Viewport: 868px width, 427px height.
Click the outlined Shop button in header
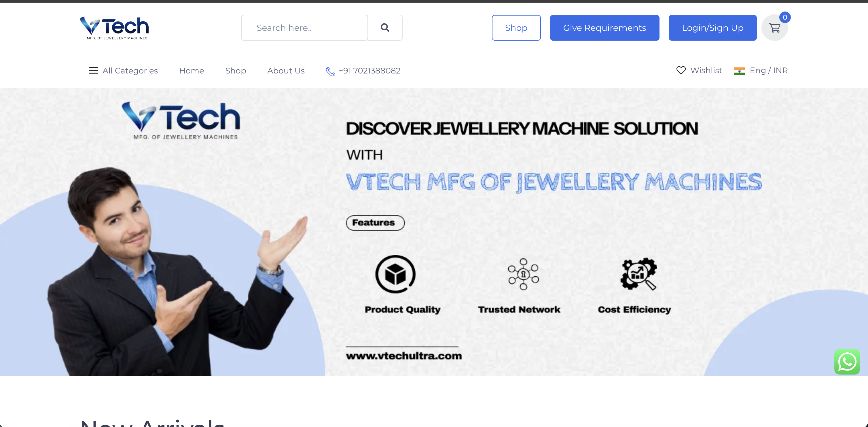pos(516,28)
